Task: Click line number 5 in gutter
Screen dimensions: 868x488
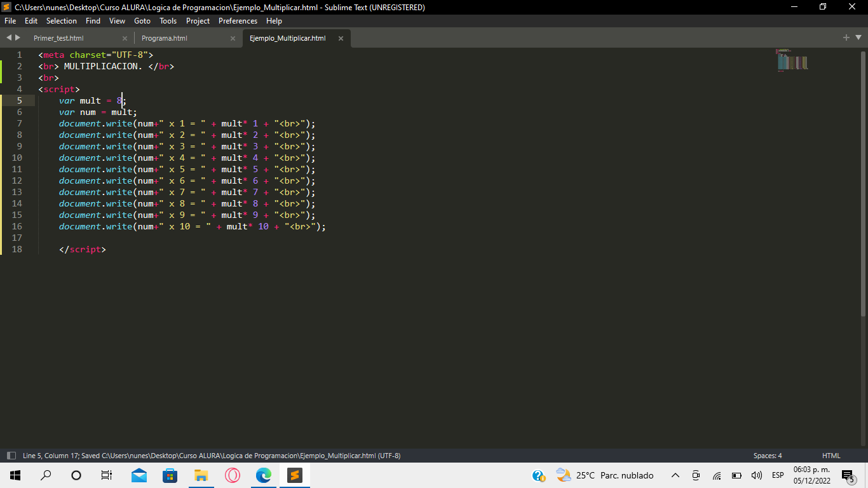Action: coord(19,100)
